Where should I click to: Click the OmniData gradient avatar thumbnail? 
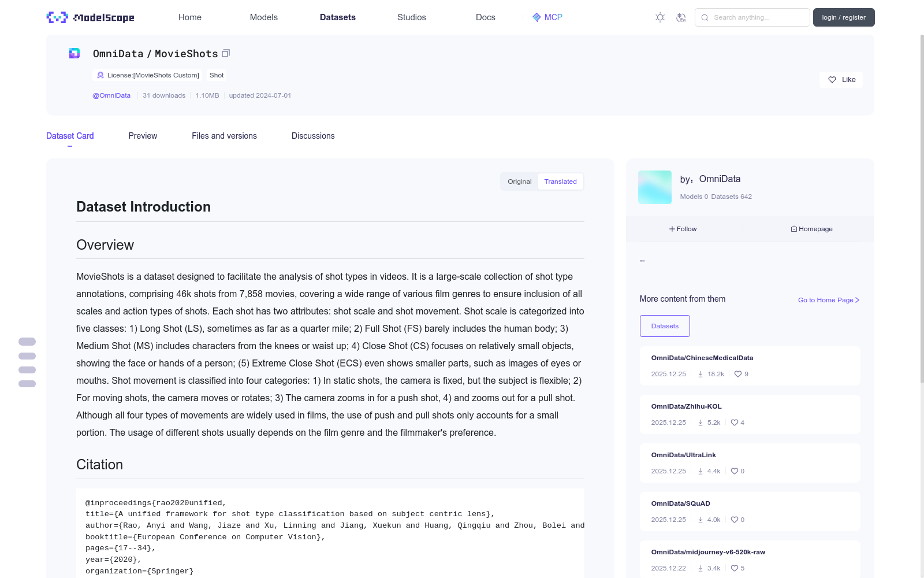coord(655,187)
